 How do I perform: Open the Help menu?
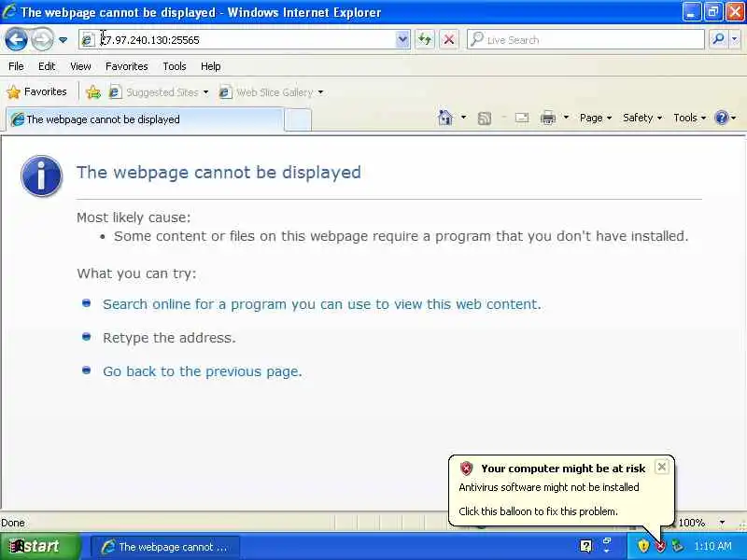[x=211, y=66]
